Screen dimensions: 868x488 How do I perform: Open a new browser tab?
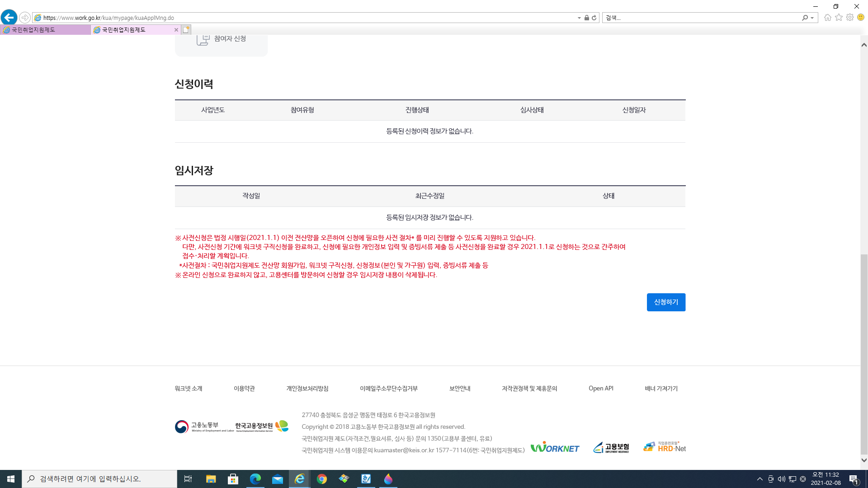186,30
